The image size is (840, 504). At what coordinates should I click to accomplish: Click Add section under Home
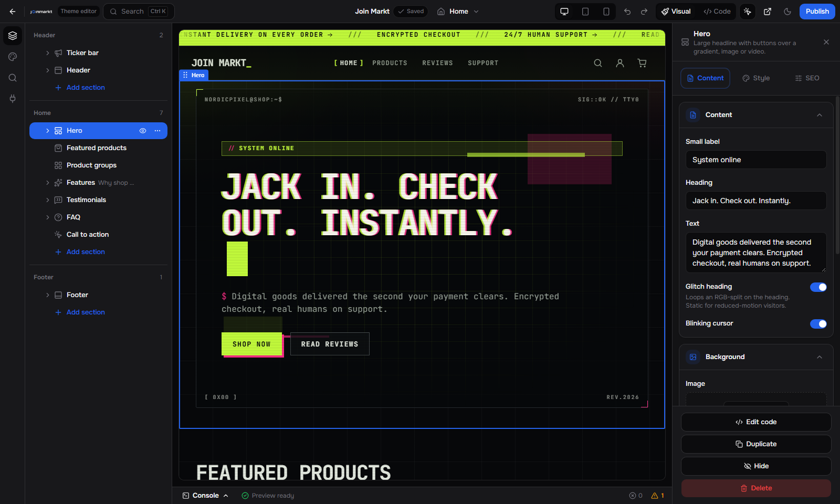[80, 252]
